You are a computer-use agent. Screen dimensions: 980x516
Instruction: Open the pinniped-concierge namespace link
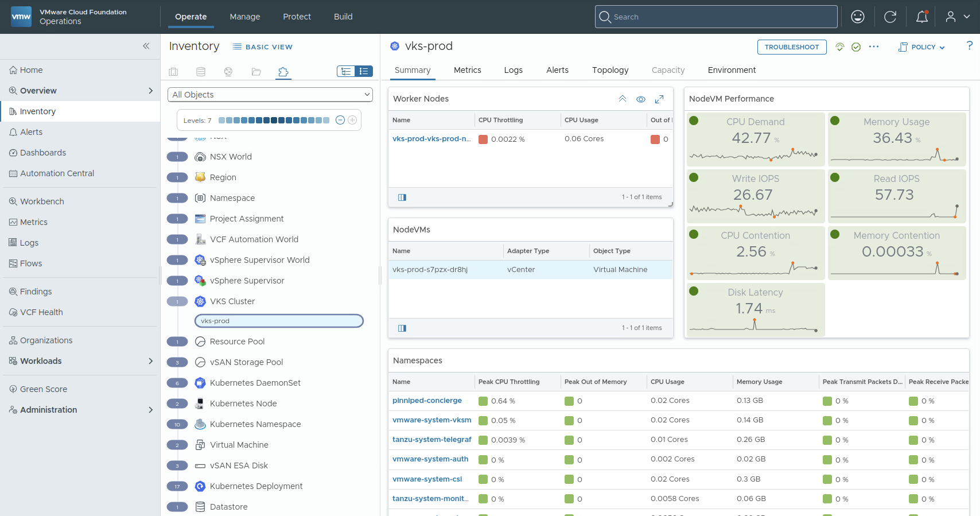(427, 401)
